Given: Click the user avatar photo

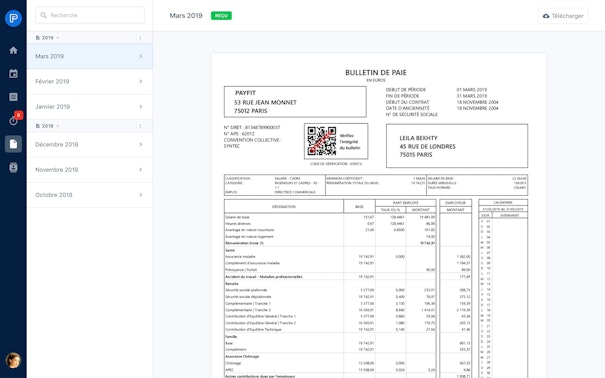Looking at the screenshot, I should click(13, 360).
